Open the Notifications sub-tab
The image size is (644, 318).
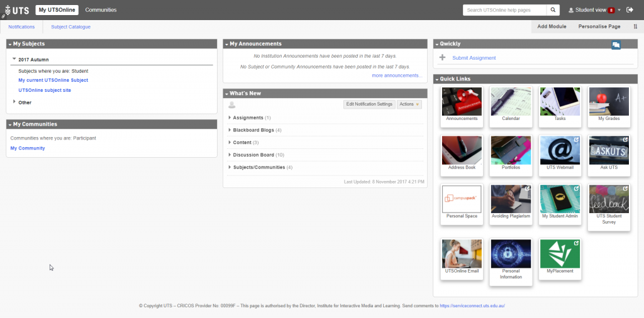tap(21, 26)
